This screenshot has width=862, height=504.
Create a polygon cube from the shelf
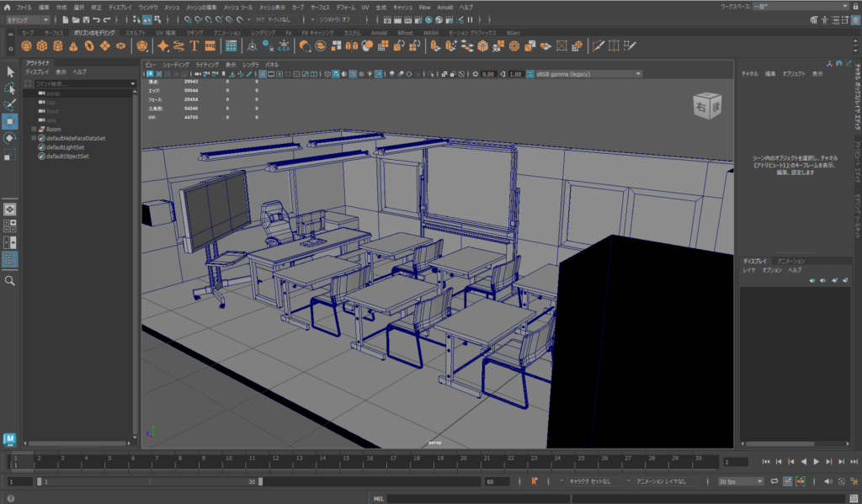pyautogui.click(x=43, y=45)
